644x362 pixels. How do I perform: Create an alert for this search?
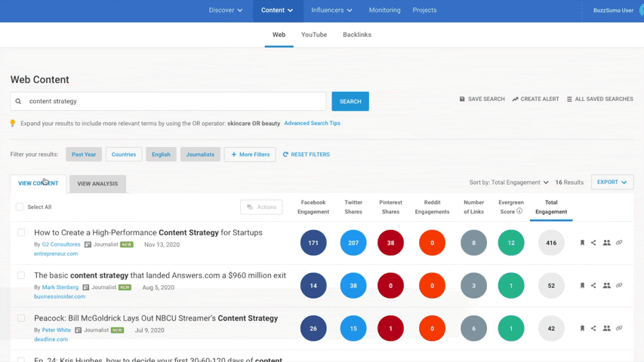[x=535, y=100]
